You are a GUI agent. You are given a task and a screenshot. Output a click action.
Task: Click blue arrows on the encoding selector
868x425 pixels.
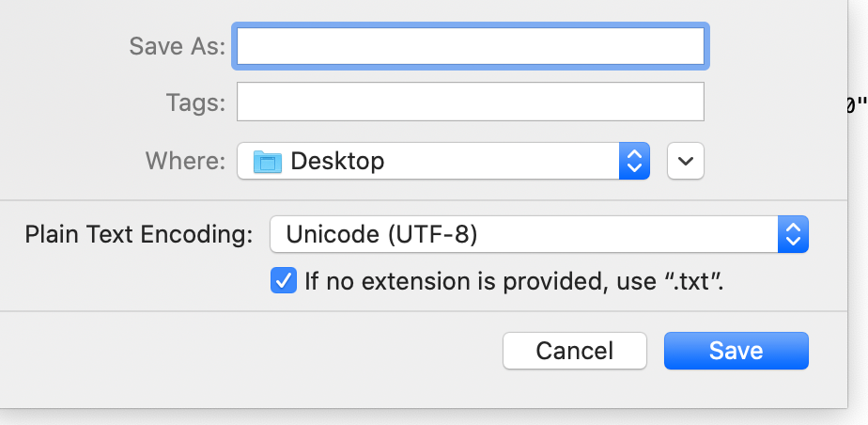pos(793,234)
